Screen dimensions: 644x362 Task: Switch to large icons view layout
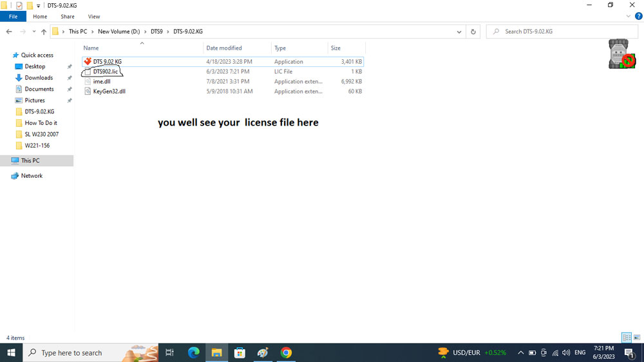coord(636,338)
